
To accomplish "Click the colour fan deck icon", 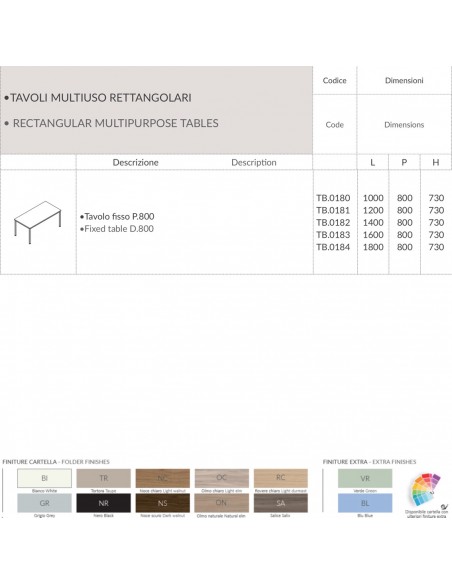I will click(426, 489).
